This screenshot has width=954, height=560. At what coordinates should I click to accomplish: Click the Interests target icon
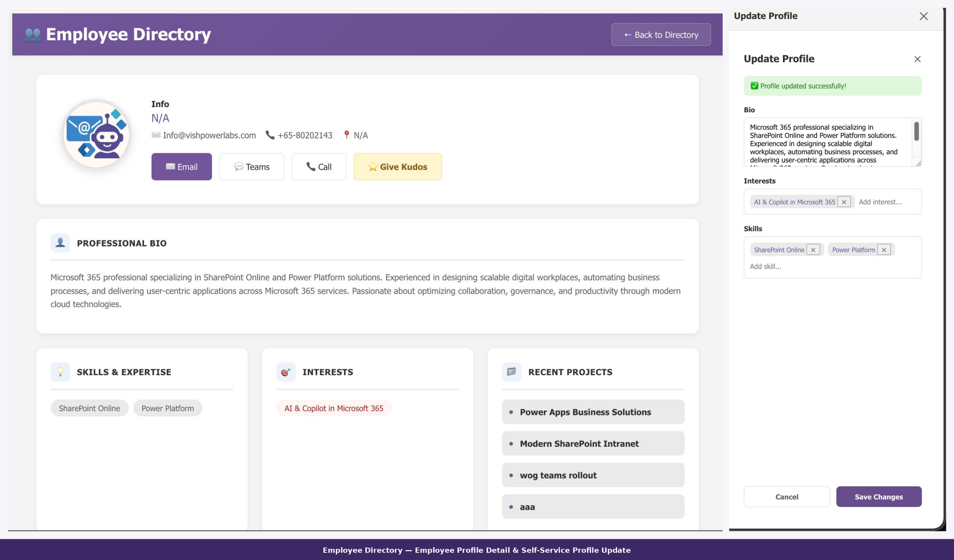(x=286, y=372)
